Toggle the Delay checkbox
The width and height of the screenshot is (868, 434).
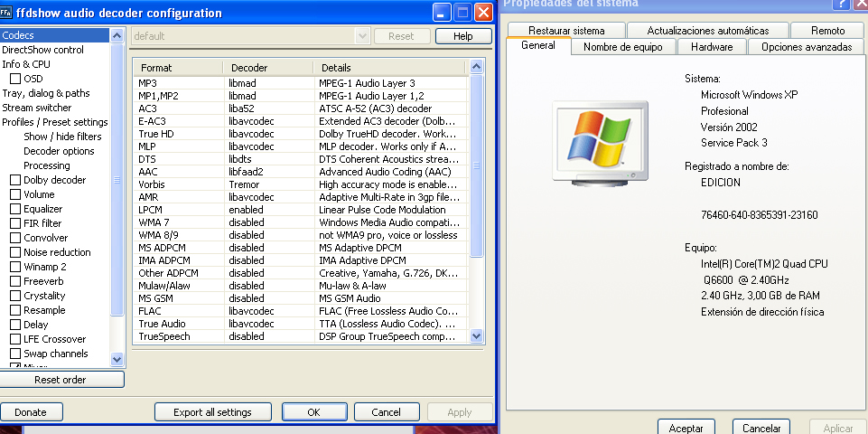tap(15, 325)
